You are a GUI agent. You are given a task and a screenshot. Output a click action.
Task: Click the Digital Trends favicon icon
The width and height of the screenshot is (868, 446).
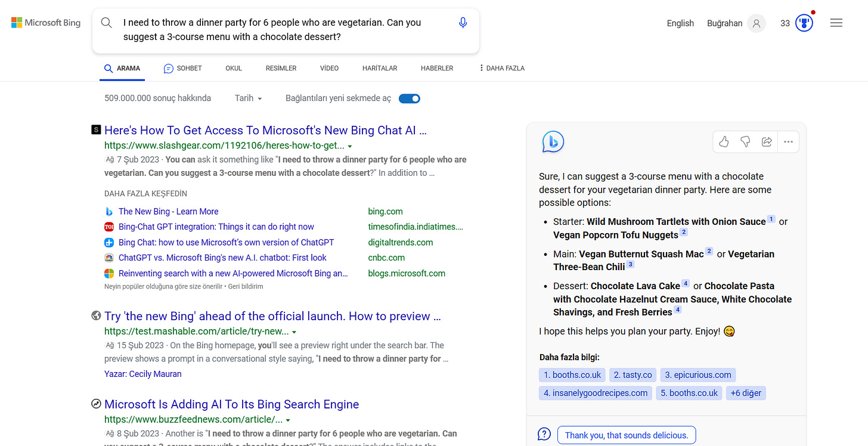coord(109,242)
